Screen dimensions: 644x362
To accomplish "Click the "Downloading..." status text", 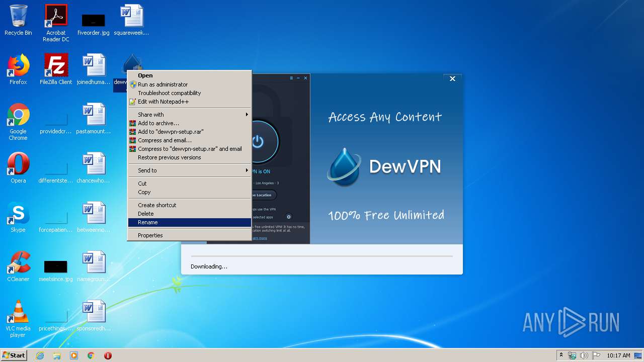I will (209, 266).
